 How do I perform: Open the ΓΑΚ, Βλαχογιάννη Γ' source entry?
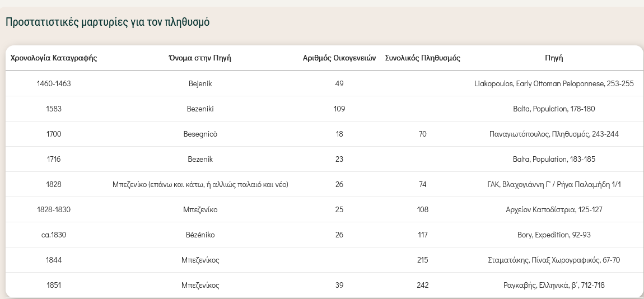[x=554, y=185]
